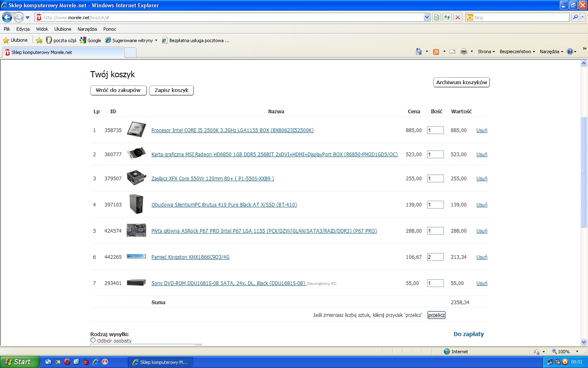The width and height of the screenshot is (588, 368).
Task: Stop loading with the red X icon
Action: [x=458, y=17]
